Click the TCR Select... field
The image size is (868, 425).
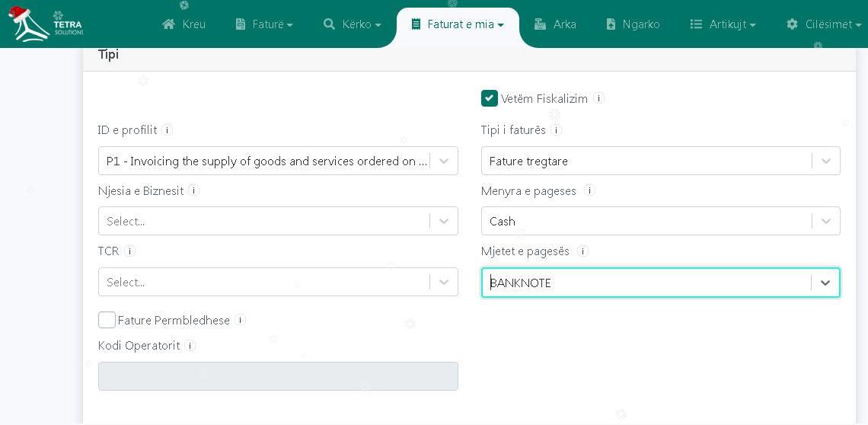[x=278, y=282]
